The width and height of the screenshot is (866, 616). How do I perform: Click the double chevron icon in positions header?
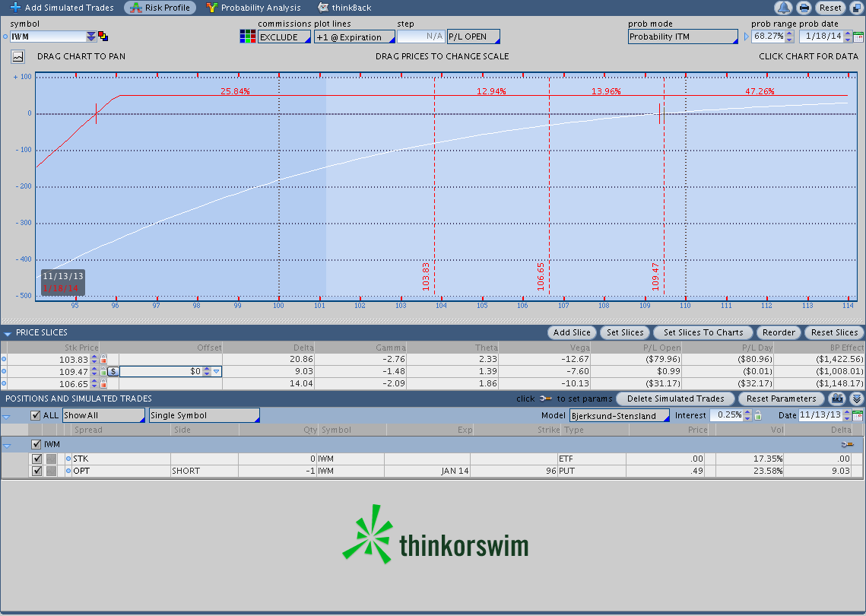856,398
